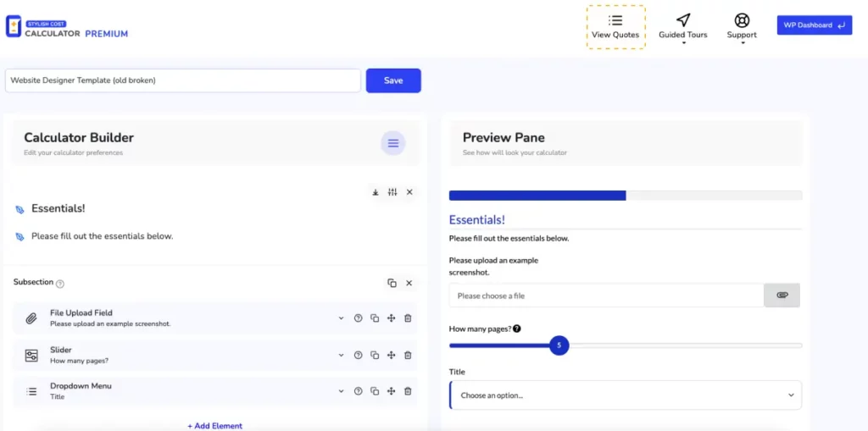This screenshot has width=868, height=431.
Task: Edit the Essentials! title tag icon
Action: (20, 209)
